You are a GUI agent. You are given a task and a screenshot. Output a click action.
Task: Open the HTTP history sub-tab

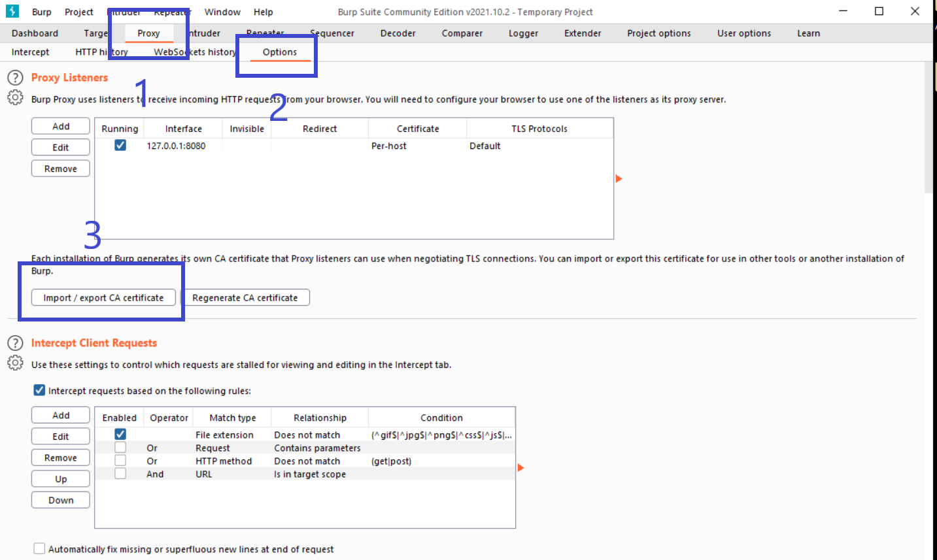pyautogui.click(x=101, y=52)
